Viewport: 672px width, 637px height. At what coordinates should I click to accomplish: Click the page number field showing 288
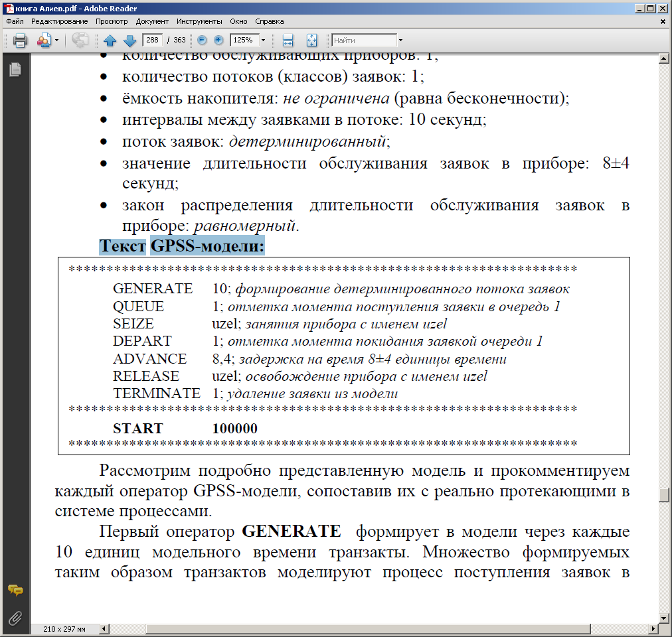click(152, 40)
